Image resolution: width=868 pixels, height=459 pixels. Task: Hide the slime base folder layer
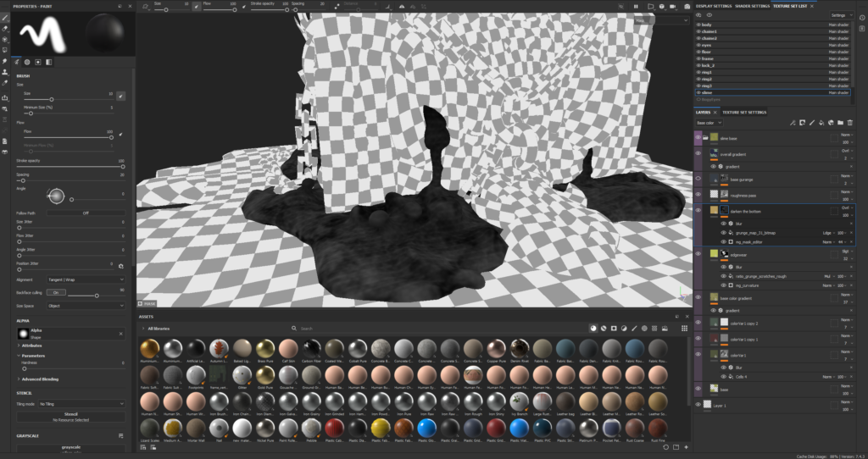[x=698, y=138]
